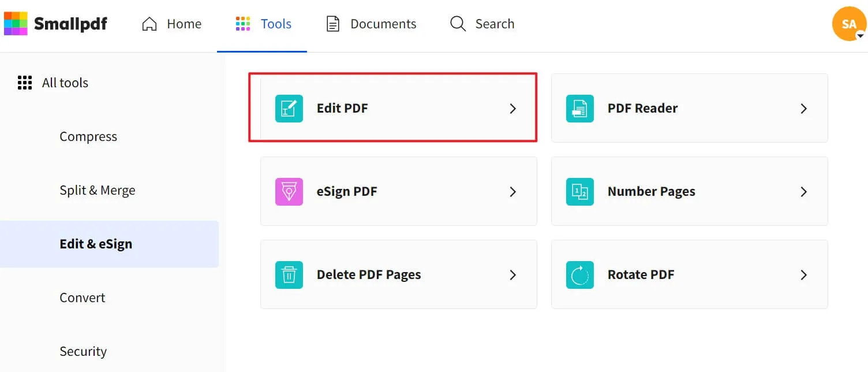
Task: Click the PDF Reader tool icon
Action: point(579,109)
